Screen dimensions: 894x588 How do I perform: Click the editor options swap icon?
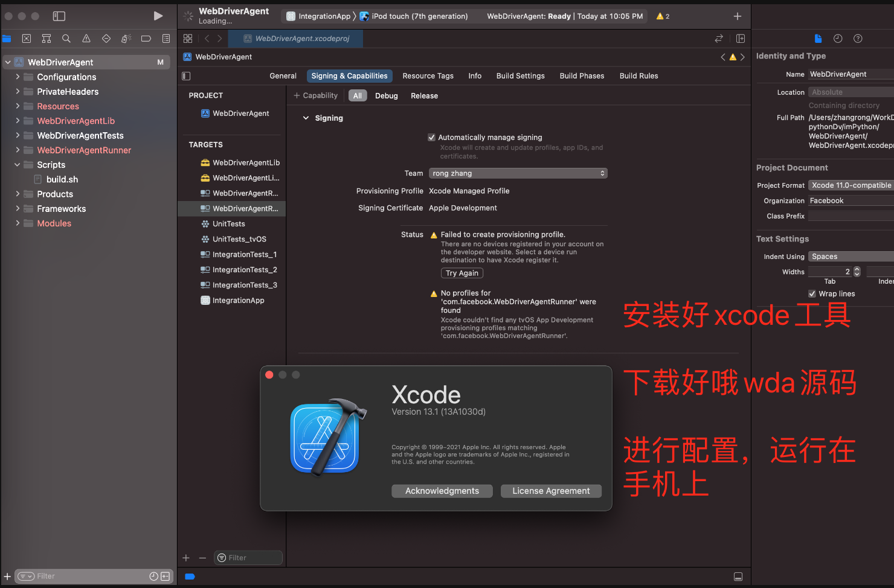[719, 39]
